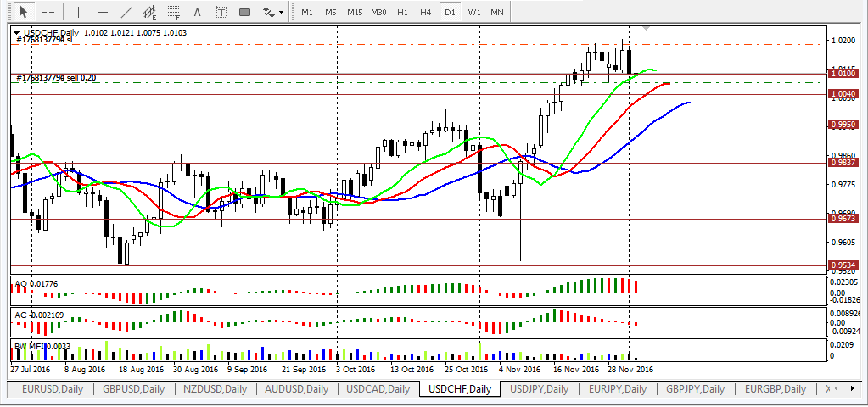Click the chart shift triangle marker
Screen dimensions: 868x407
pyautogui.click(x=646, y=28)
